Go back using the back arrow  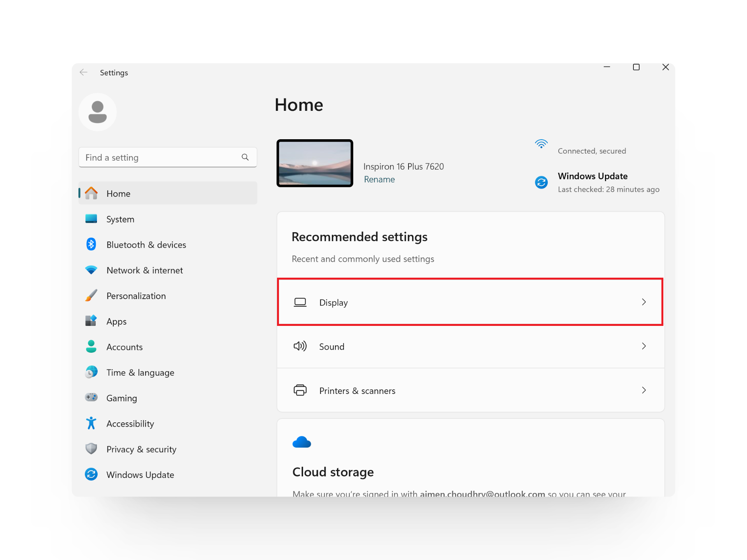point(84,72)
